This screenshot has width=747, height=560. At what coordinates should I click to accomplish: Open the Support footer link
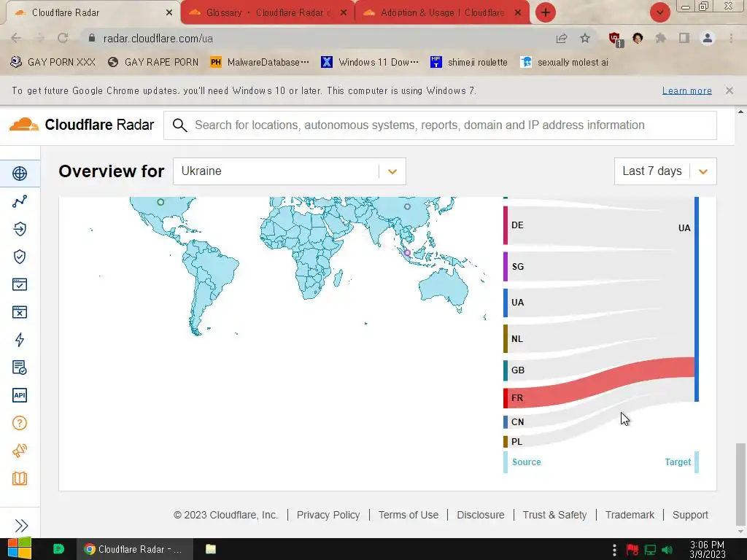(690, 515)
